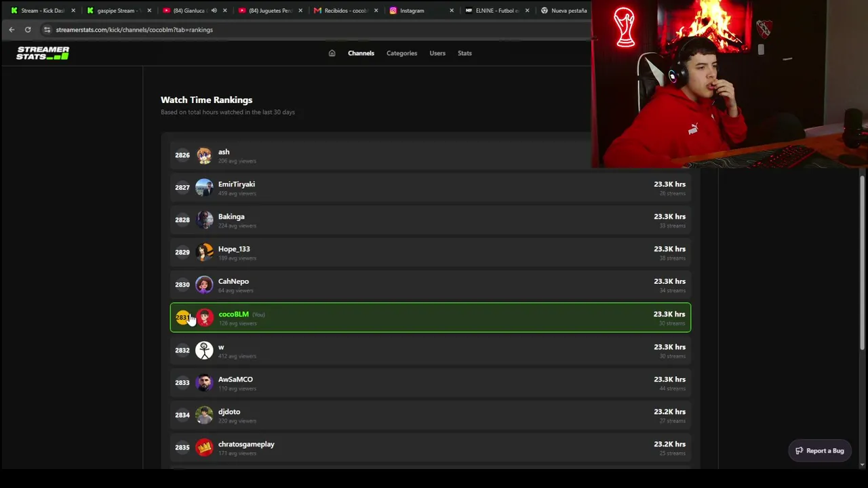The height and width of the screenshot is (488, 868).
Task: Mute audio on the Gianluca tab
Action: 214,10
